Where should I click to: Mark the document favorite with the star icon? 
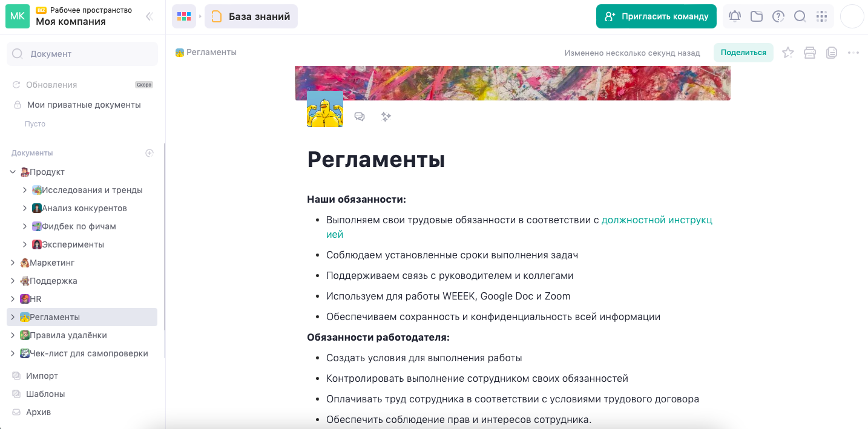(787, 53)
